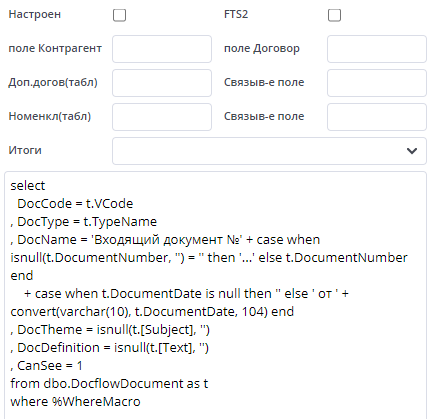Focus the поле Договор text field

pos(377,49)
